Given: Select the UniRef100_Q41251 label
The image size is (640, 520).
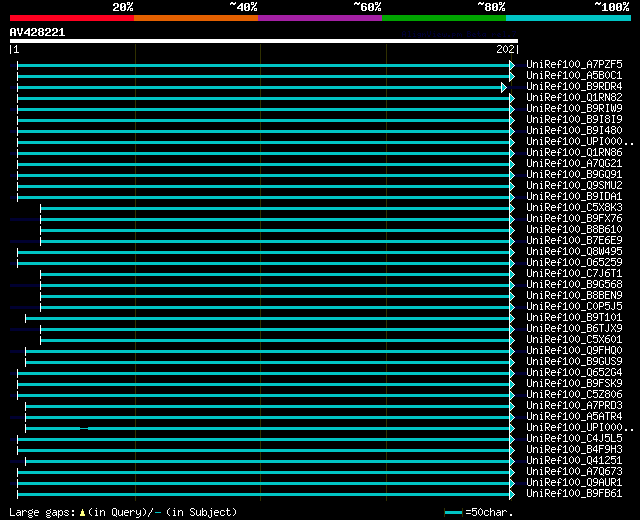Looking at the screenshot, I should point(574,461).
